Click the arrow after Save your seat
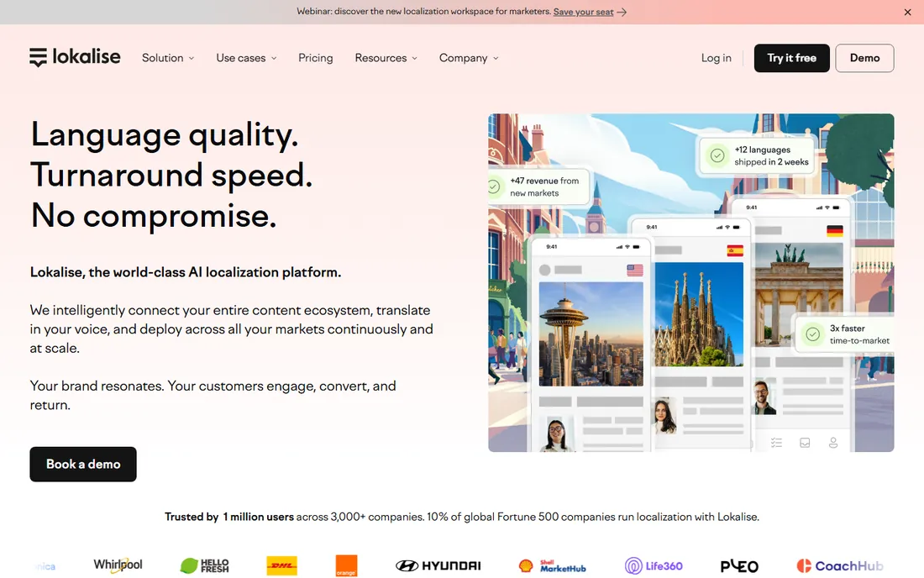The height and width of the screenshot is (578, 924). click(622, 12)
